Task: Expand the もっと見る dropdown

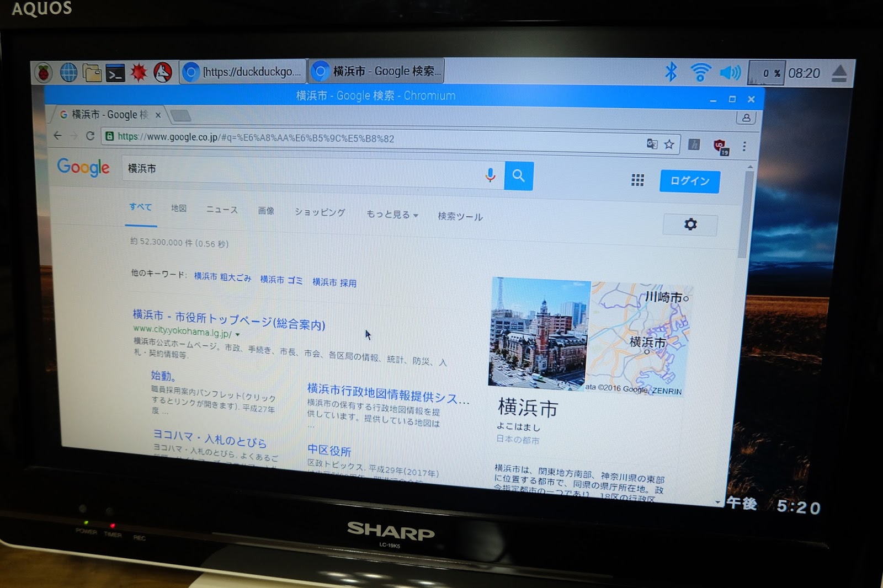Action: click(392, 215)
